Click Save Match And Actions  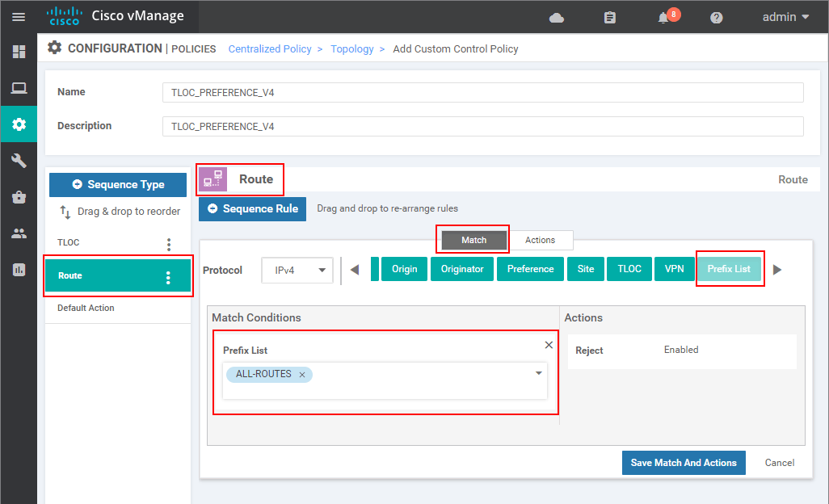click(x=684, y=463)
